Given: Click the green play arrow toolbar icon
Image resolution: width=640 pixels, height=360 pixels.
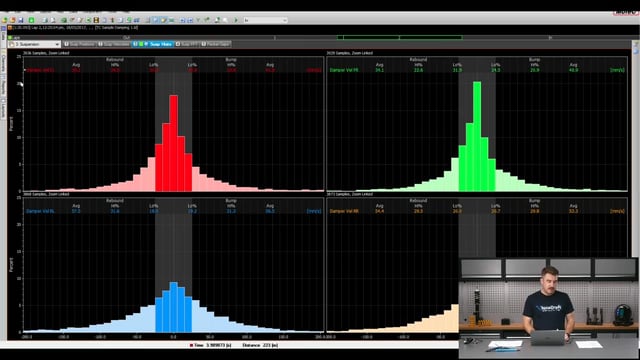Looking at the screenshot, I should pyautogui.click(x=236, y=20).
